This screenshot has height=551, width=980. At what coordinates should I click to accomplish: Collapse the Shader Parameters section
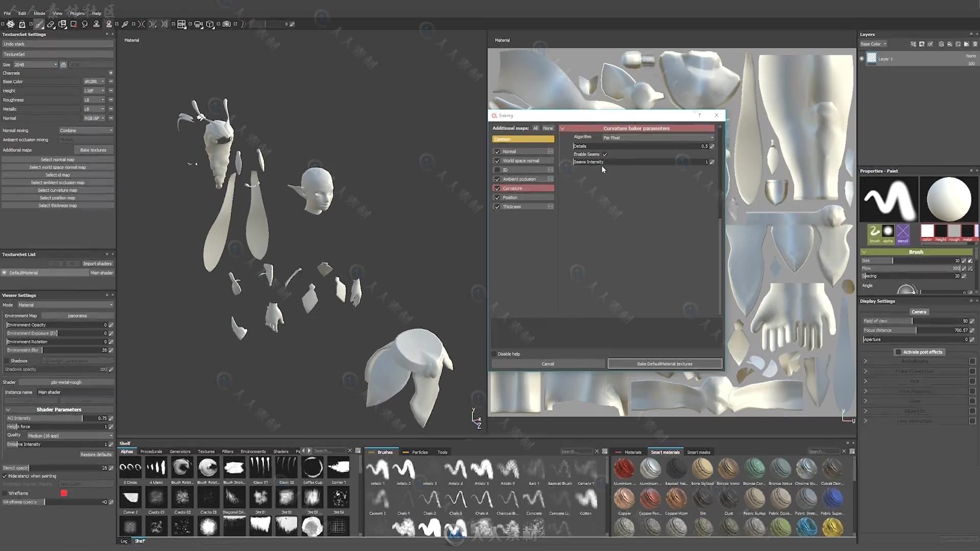(8, 410)
